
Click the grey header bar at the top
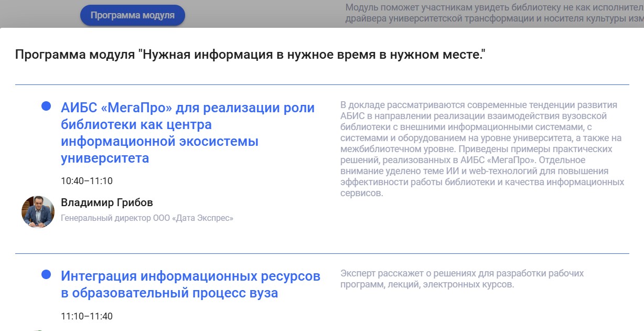pyautogui.click(x=315, y=14)
